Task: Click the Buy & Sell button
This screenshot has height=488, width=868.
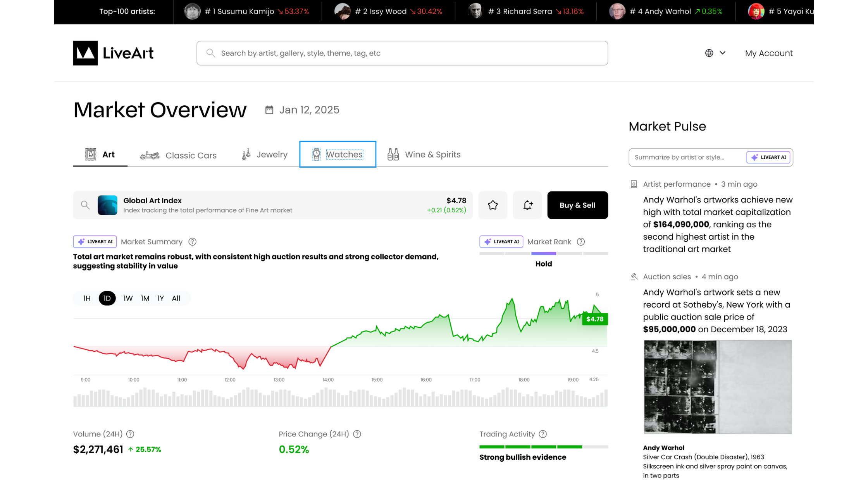Action: tap(577, 205)
